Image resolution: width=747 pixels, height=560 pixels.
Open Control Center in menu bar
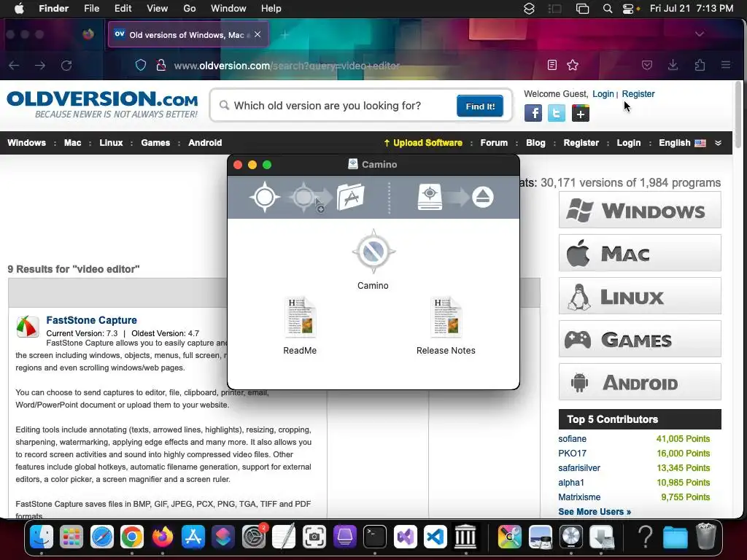(x=628, y=9)
